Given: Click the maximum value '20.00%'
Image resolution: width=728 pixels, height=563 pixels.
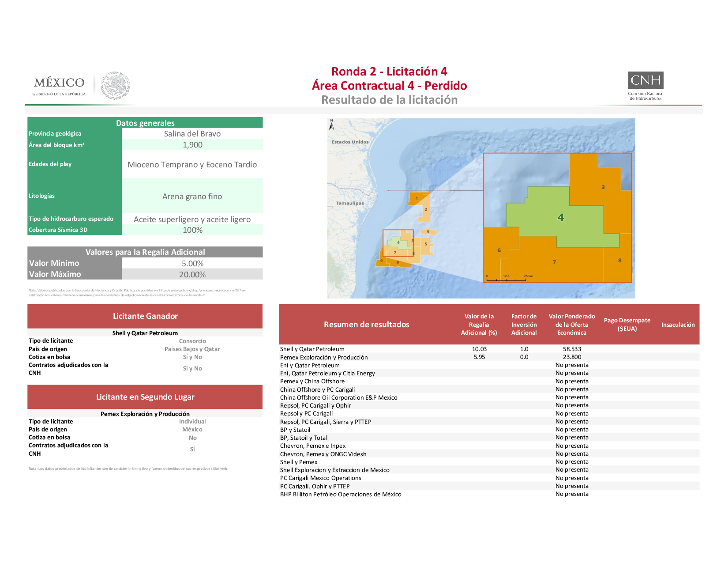Looking at the screenshot, I should coord(192,275).
